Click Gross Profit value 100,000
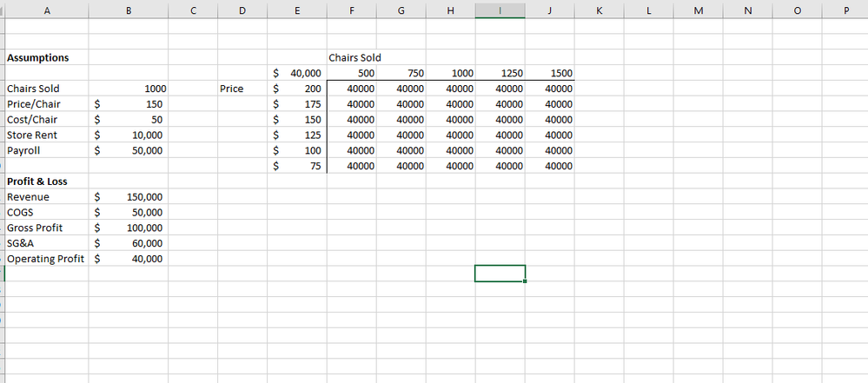This screenshot has width=868, height=383. coord(129,228)
